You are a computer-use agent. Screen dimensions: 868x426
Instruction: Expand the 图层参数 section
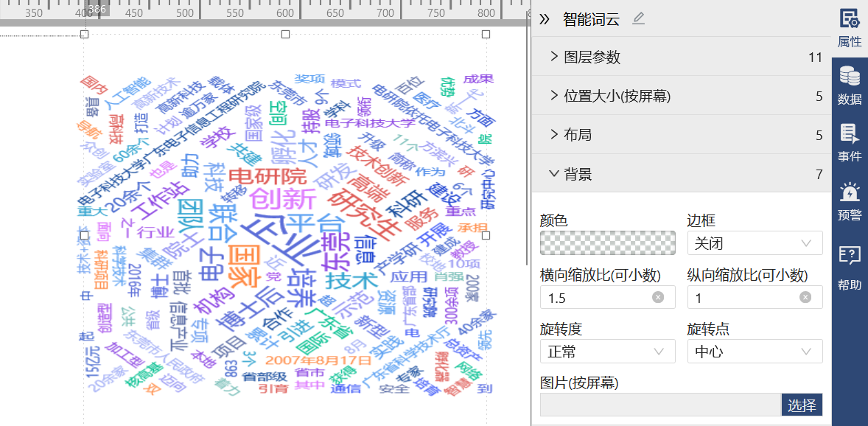(x=681, y=57)
